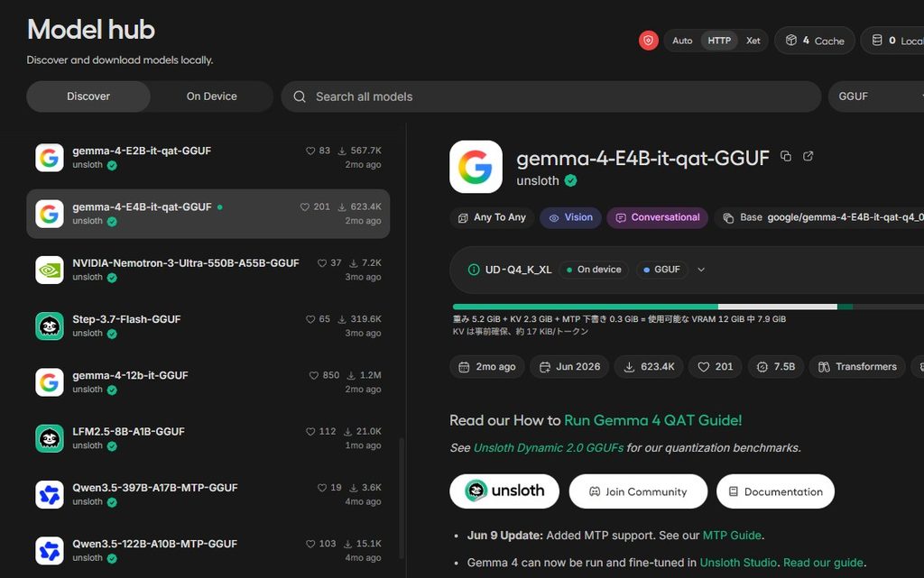Click the red shield security icon
The height and width of the screenshot is (578, 924).
click(648, 41)
